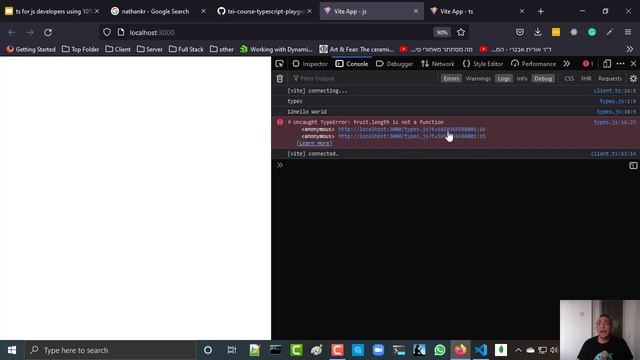
Task: Open Zoom from the taskbar
Action: pyautogui.click(x=378, y=350)
